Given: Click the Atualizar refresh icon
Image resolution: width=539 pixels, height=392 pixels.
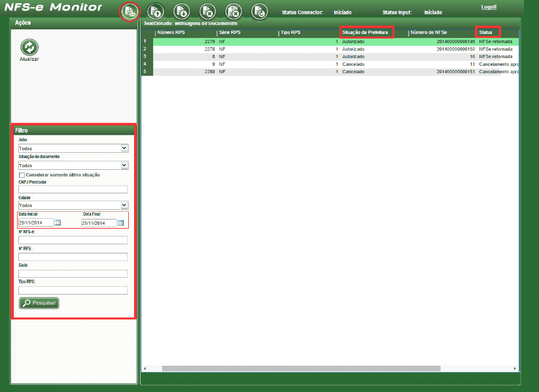Looking at the screenshot, I should point(29,48).
